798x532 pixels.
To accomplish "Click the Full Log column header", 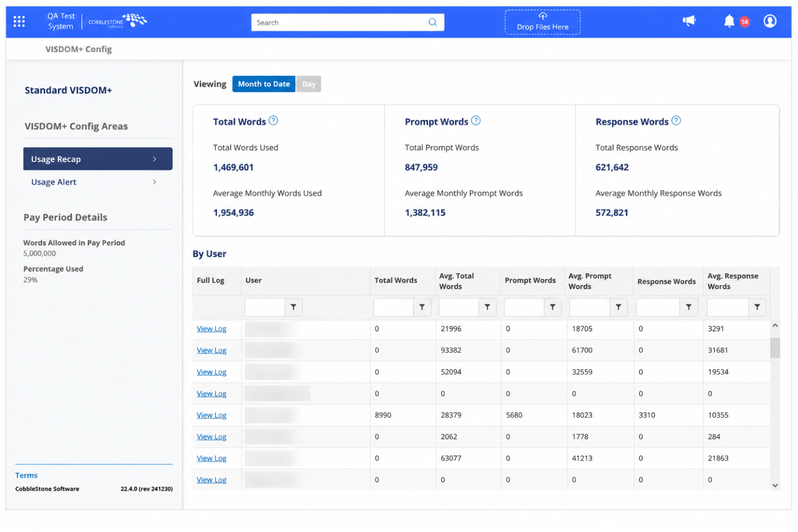I will tap(210, 280).
